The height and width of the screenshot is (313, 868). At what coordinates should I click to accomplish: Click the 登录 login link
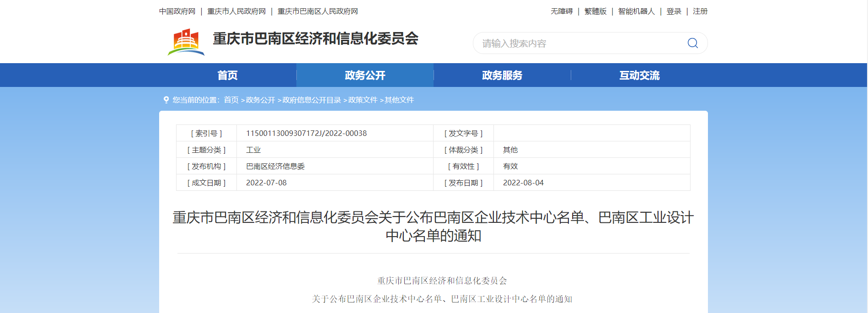pyautogui.click(x=674, y=11)
